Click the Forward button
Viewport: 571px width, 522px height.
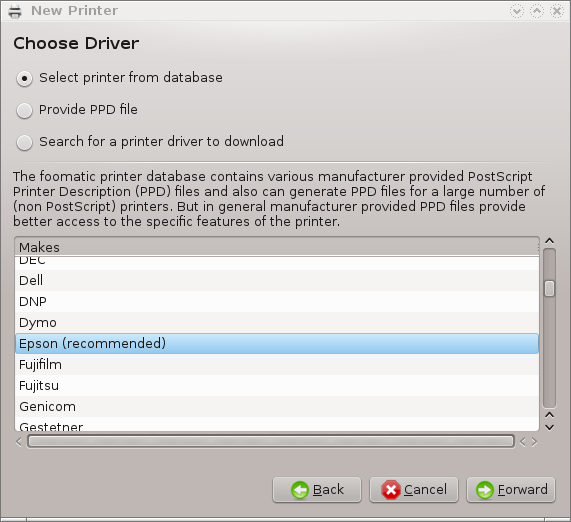(511, 490)
